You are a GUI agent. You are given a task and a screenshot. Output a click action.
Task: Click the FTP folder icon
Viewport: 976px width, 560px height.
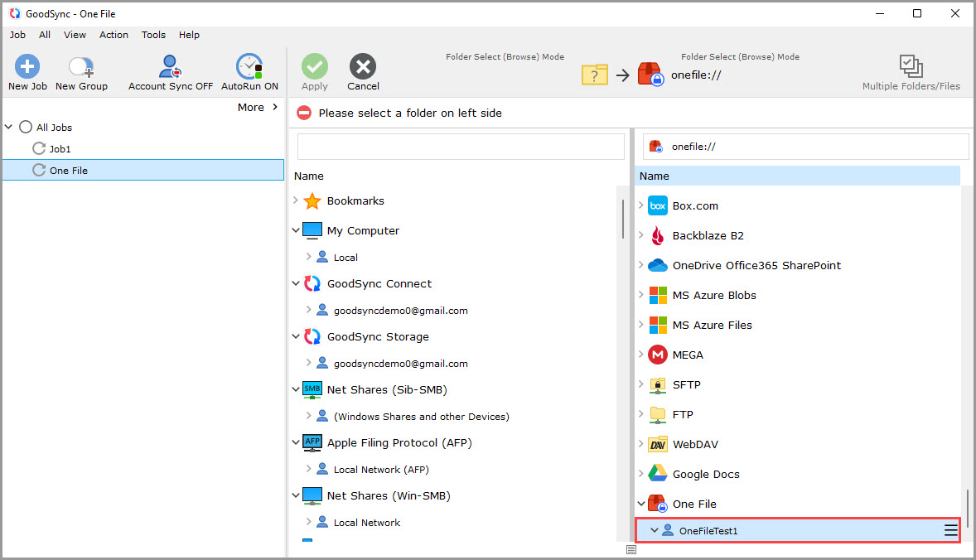[x=657, y=415]
